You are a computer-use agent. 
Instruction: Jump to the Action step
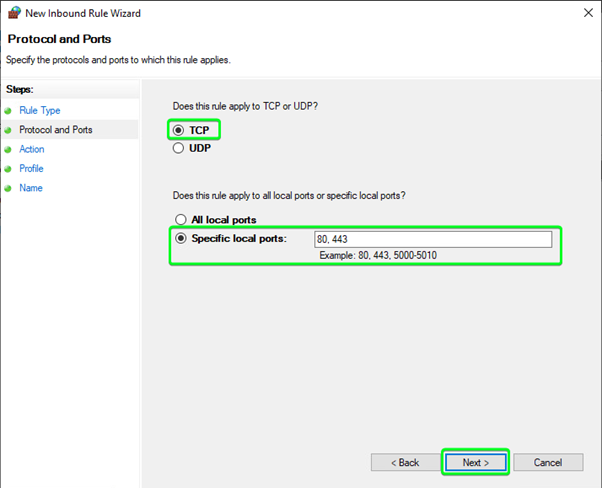[x=32, y=149]
